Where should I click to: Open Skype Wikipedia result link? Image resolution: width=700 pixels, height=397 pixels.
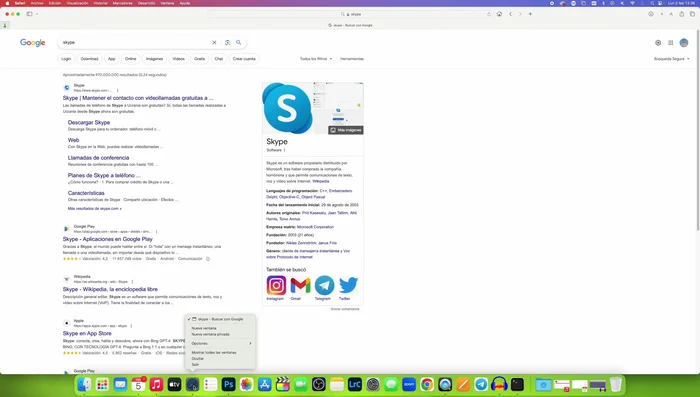pos(110,289)
